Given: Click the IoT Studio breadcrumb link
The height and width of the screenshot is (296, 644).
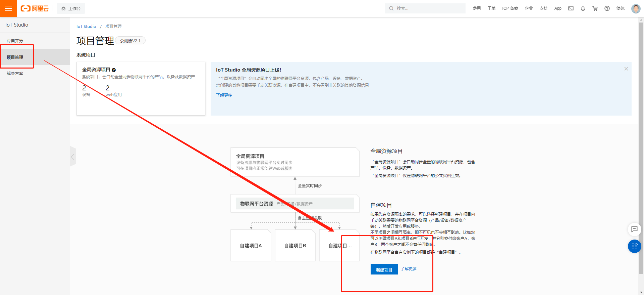Looking at the screenshot, I should pos(86,26).
